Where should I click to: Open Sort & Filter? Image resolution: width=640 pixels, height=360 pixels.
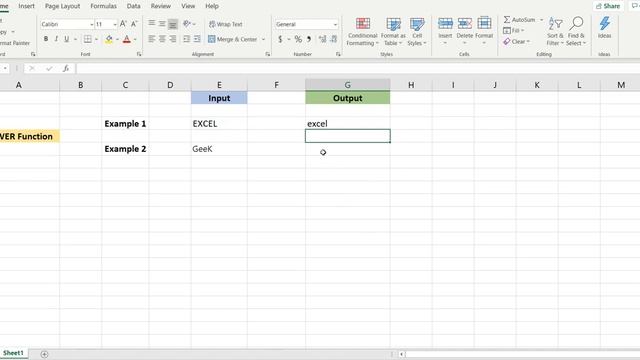(x=555, y=31)
